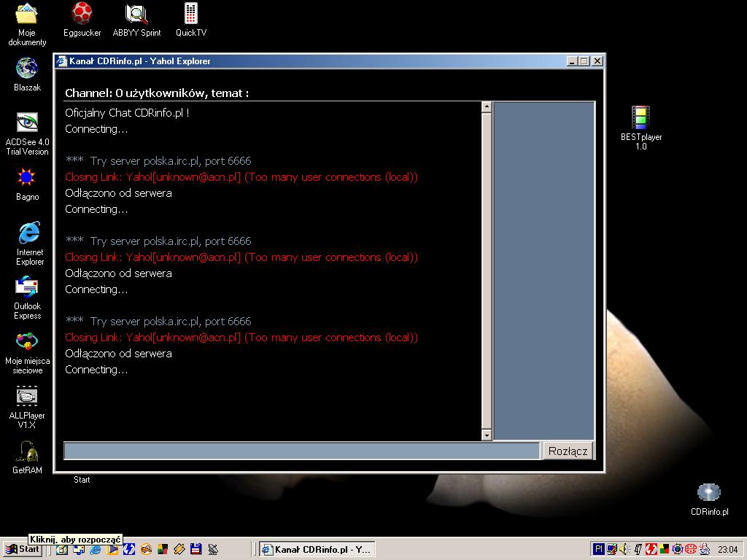The width and height of the screenshot is (747, 560).
Task: Click the volume speaker tray icon
Action: [x=624, y=549]
